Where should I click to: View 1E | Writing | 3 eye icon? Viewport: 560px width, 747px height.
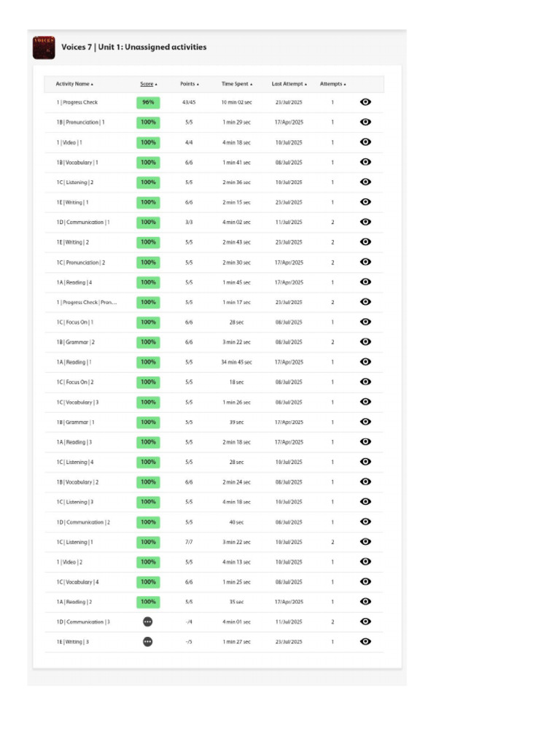click(x=365, y=642)
